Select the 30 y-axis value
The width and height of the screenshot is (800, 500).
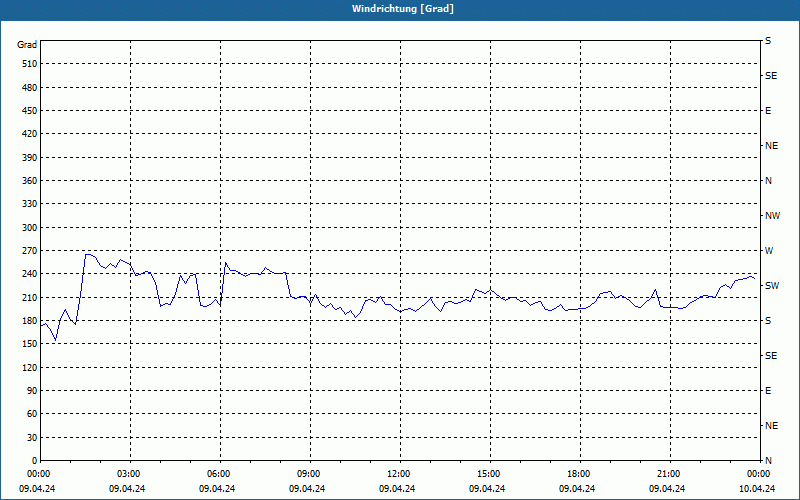(x=31, y=437)
